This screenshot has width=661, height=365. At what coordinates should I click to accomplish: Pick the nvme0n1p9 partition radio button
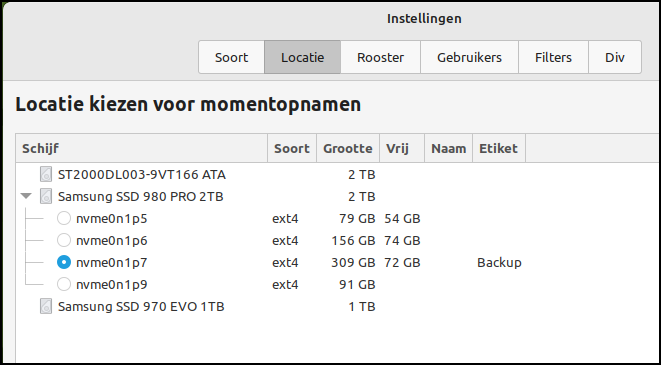point(64,284)
